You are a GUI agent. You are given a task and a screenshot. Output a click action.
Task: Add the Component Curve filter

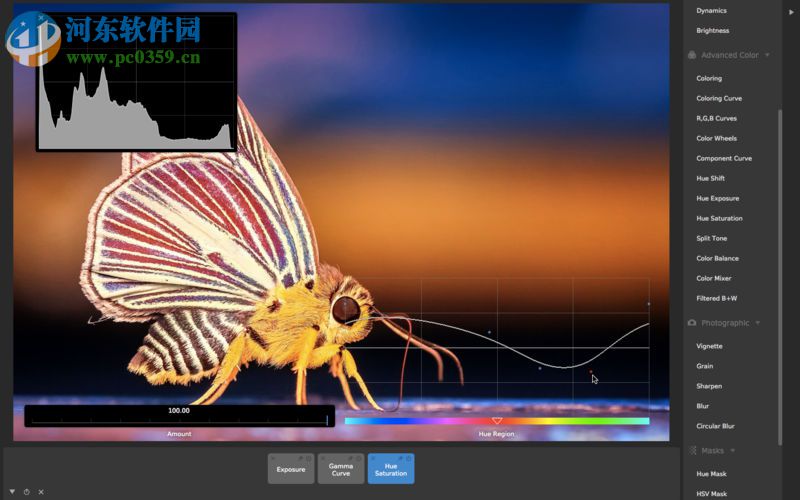click(x=724, y=158)
